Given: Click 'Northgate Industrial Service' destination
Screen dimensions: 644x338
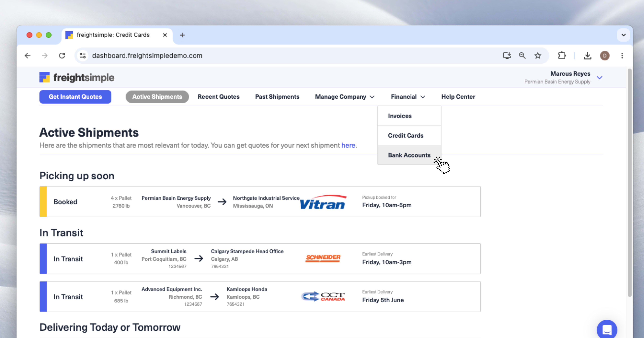Looking at the screenshot, I should pos(267,198).
